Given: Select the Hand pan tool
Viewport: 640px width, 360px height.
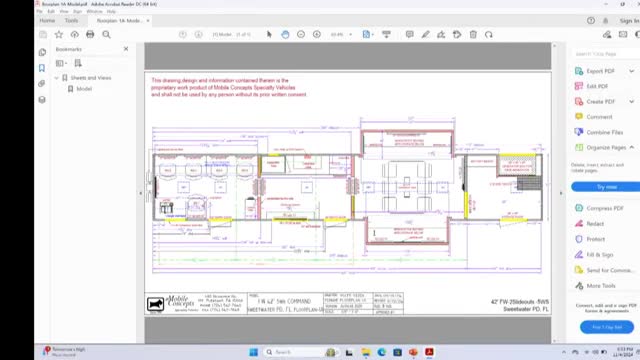Looking at the screenshot, I should (x=285, y=35).
